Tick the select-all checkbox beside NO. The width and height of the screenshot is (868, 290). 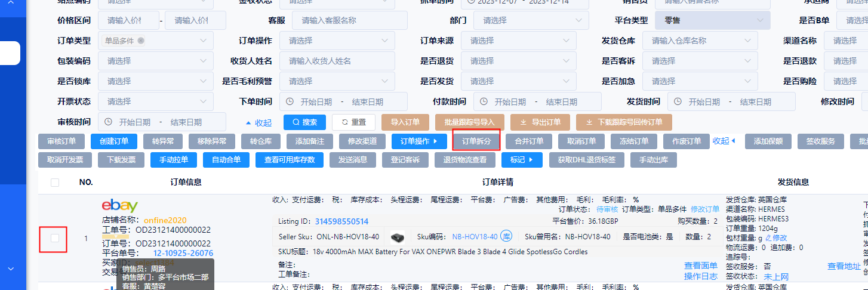(55, 183)
